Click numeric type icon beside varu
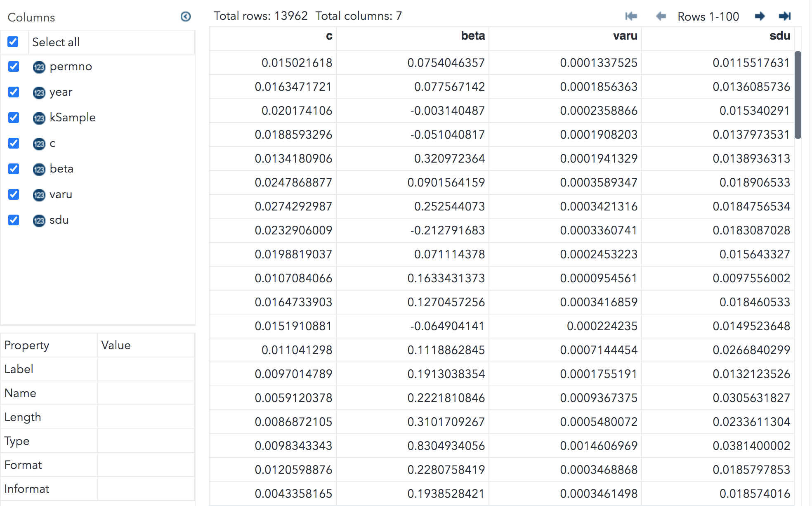The width and height of the screenshot is (812, 506). (39, 195)
